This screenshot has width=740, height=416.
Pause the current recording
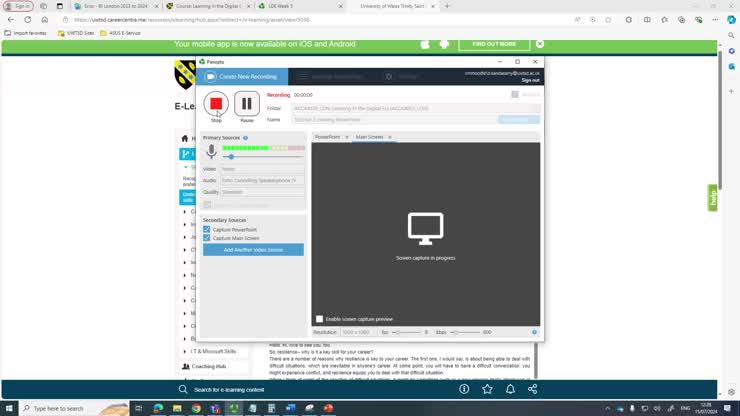pos(247,103)
